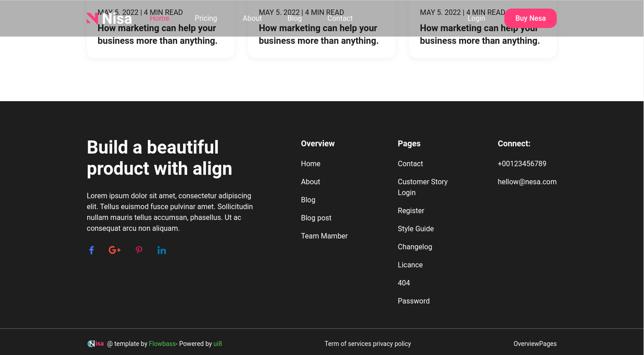Screen dimensions: 644x355
Task: Click the hellow@nesa.com email link
Action: tap(527, 182)
